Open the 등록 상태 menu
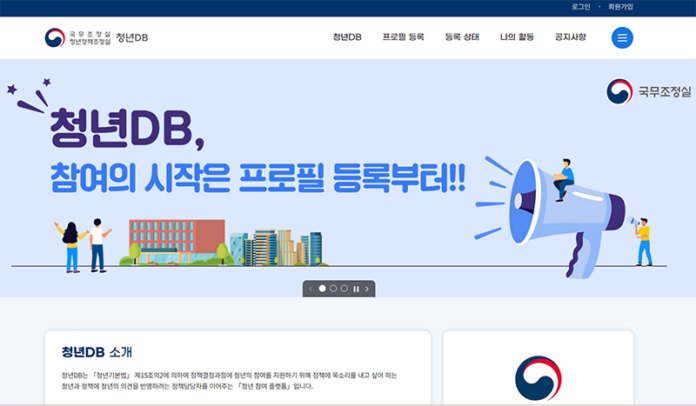Viewport: 696px width, 406px height. [x=462, y=38]
